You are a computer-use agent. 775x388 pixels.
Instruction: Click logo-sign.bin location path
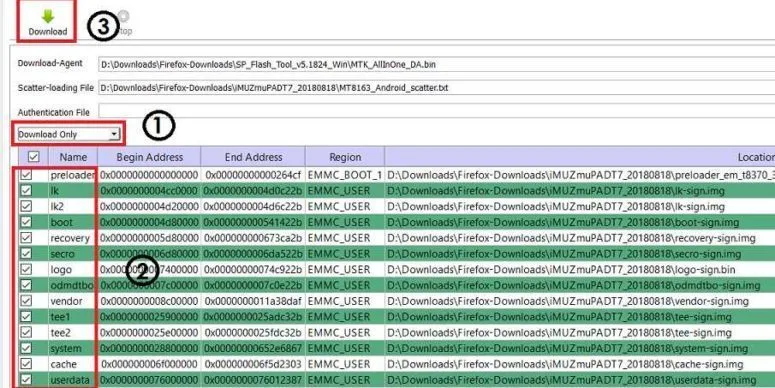tap(561, 270)
